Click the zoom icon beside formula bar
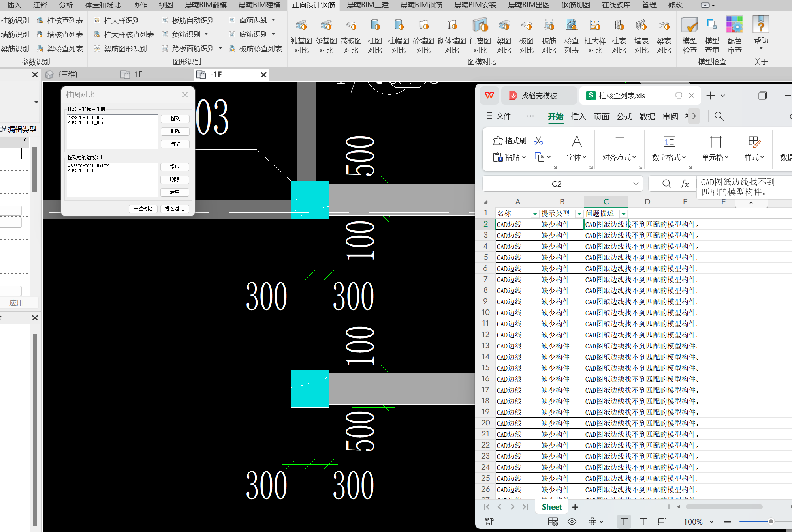Screen dimensions: 792x532 coord(666,184)
